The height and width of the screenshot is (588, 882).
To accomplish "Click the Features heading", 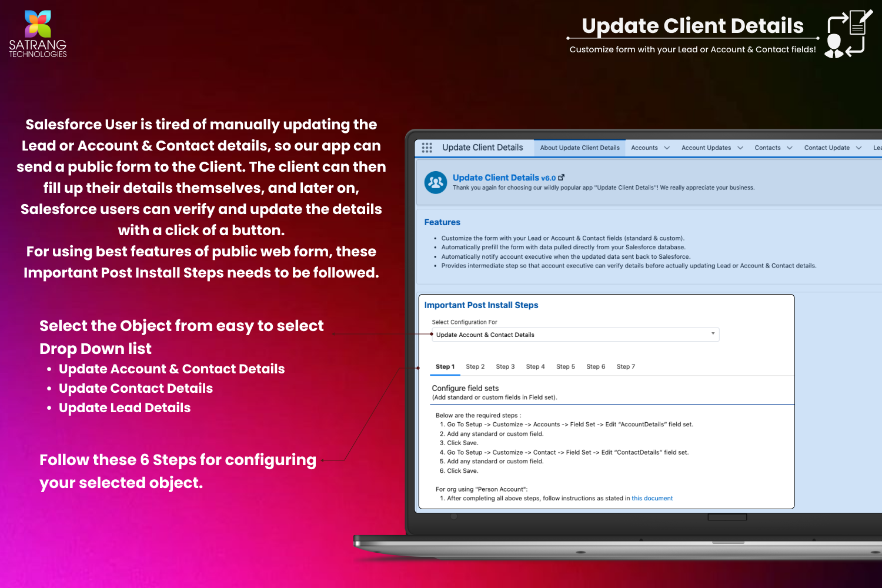I will point(442,222).
